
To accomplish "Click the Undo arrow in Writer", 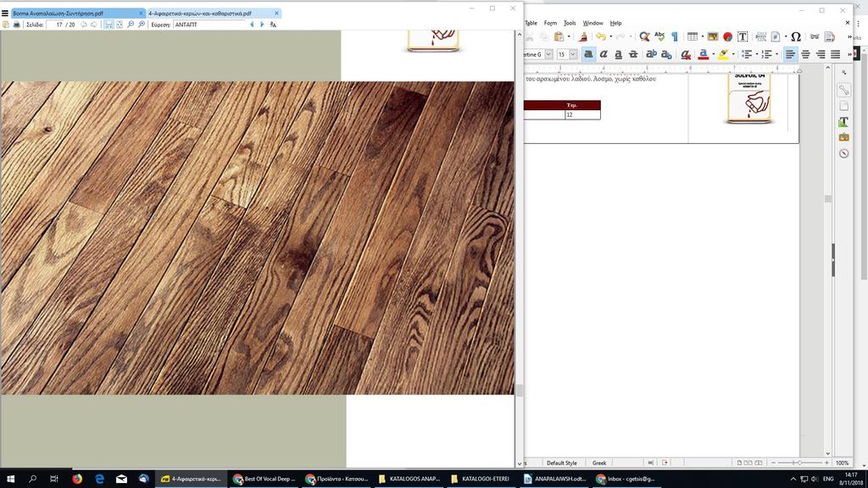I will pyautogui.click(x=601, y=36).
